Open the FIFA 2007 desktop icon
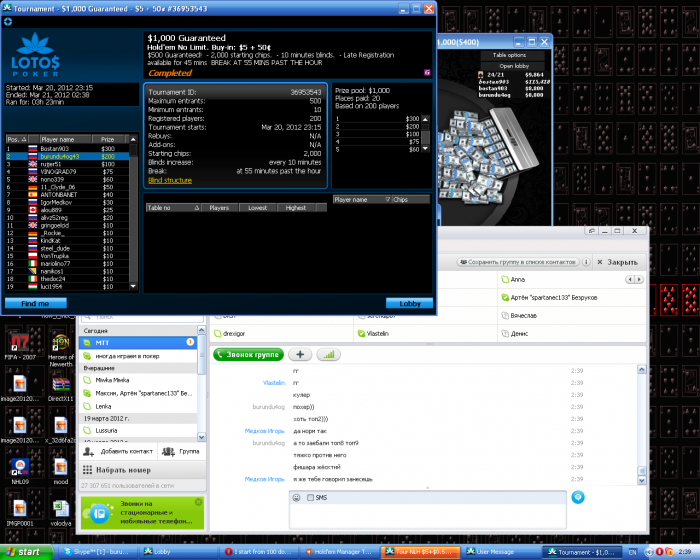This screenshot has width=700, height=560. click(20, 343)
